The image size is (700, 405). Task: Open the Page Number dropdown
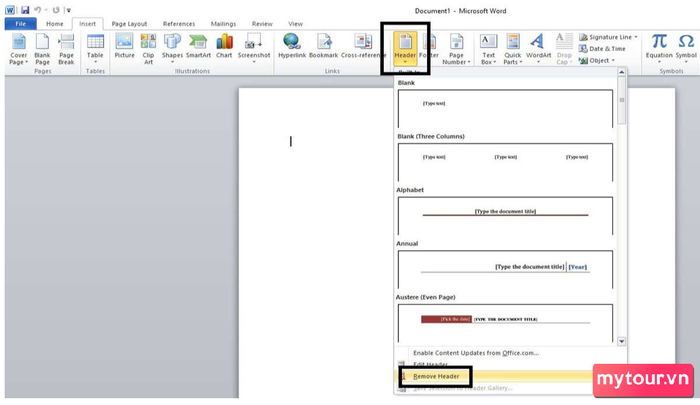pyautogui.click(x=456, y=49)
